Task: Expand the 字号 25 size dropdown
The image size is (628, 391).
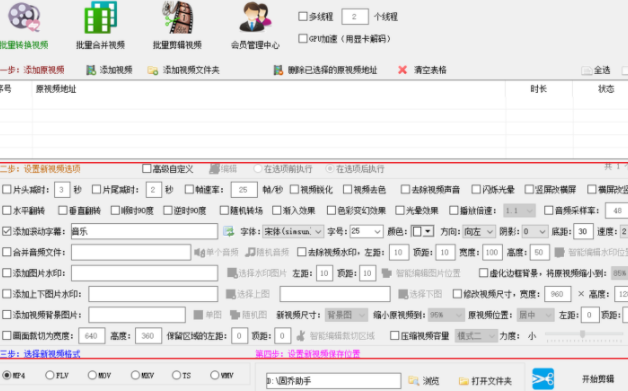Action: pyautogui.click(x=366, y=232)
